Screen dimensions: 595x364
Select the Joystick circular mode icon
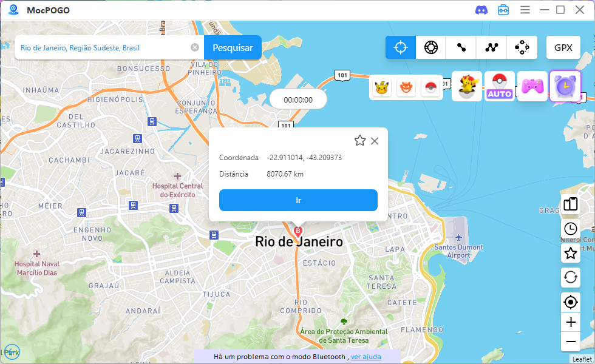tap(522, 47)
